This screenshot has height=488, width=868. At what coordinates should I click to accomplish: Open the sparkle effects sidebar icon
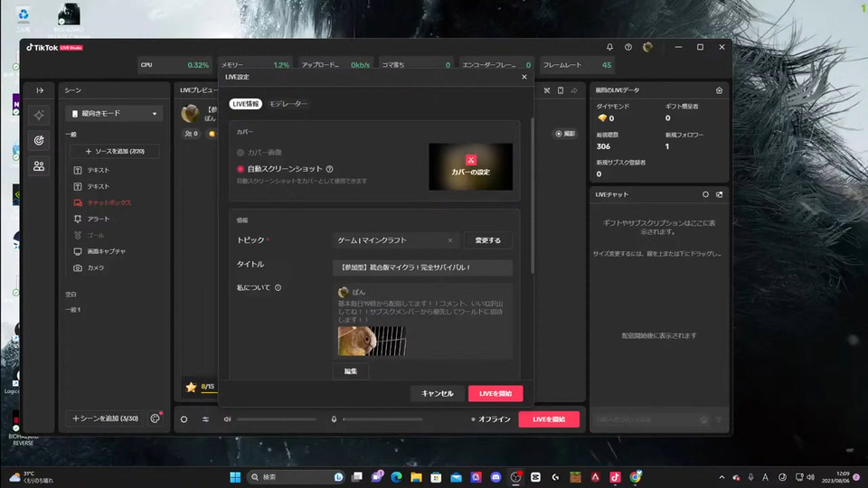39,115
